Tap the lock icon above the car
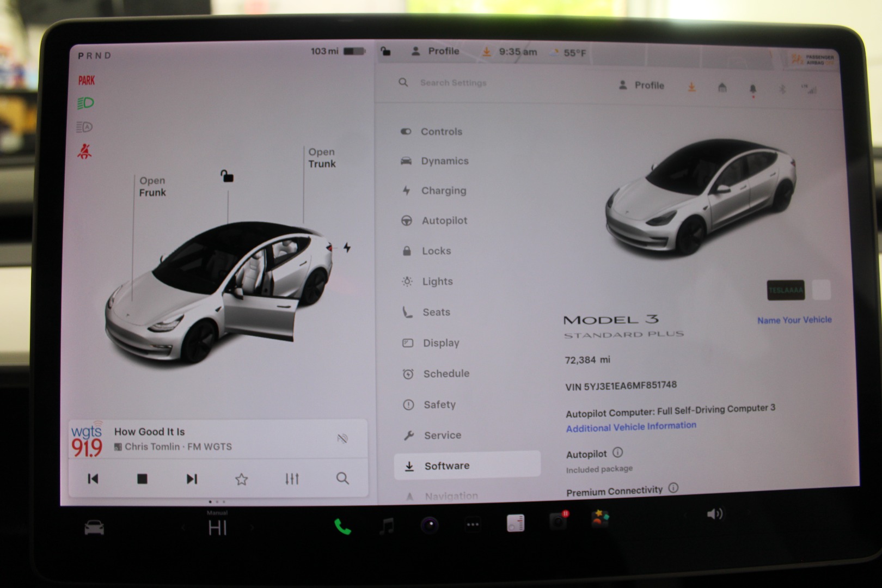The height and width of the screenshot is (588, 882). (x=226, y=175)
